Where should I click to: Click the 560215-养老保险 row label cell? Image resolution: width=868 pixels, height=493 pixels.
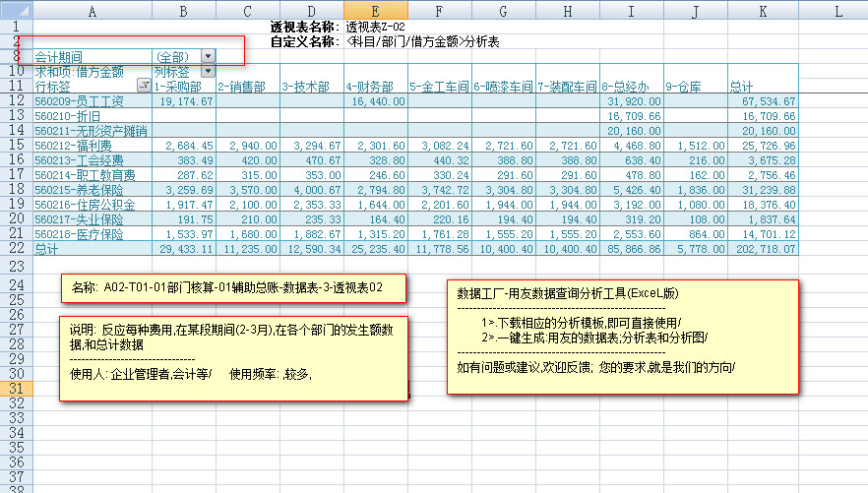click(x=79, y=190)
